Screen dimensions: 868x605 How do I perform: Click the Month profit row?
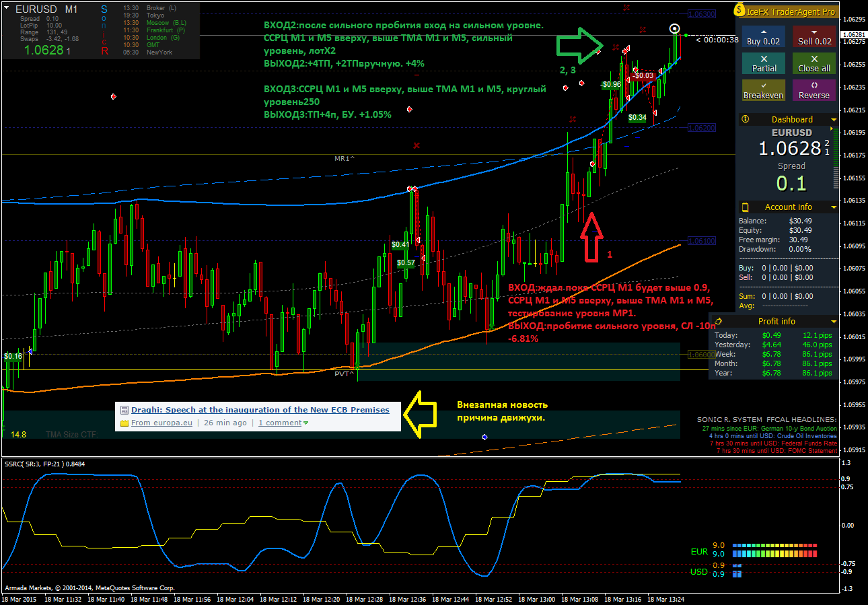pos(774,363)
